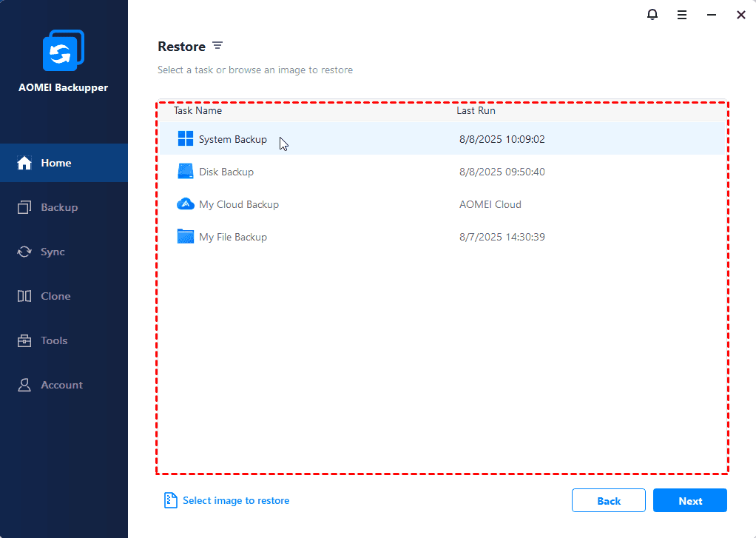Click Select image to restore link
This screenshot has width=756, height=538.
[x=235, y=501]
